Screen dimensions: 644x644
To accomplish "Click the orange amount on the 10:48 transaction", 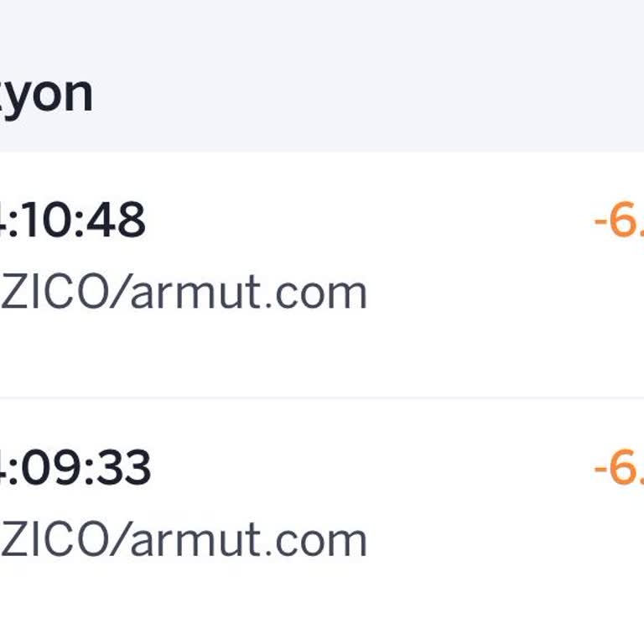I will tap(619, 222).
